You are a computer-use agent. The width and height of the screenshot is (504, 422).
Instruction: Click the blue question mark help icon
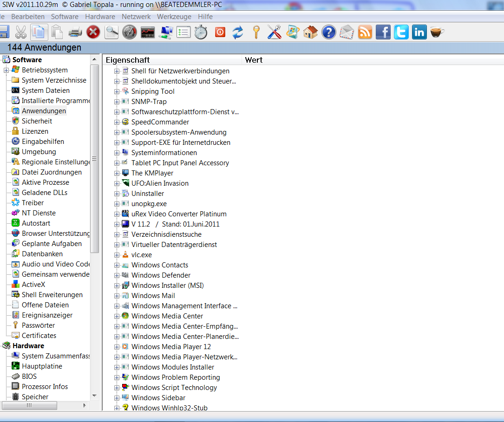click(x=328, y=32)
